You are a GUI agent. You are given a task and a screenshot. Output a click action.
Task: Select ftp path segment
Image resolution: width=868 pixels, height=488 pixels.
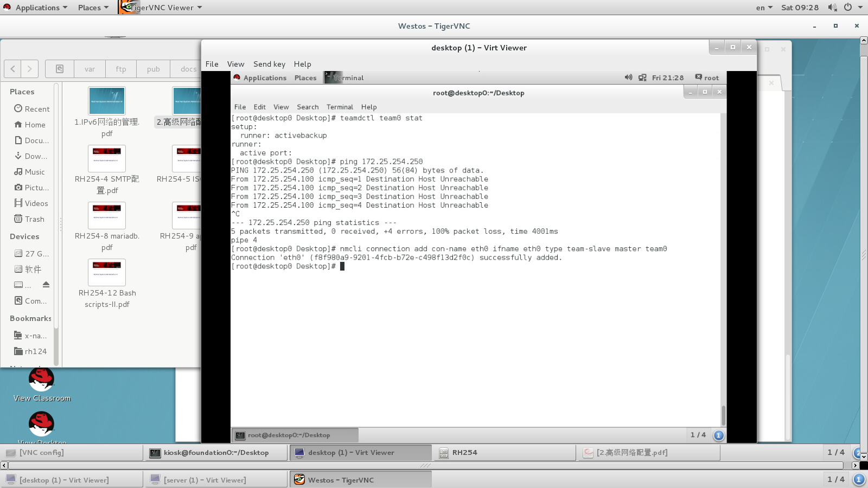click(121, 69)
